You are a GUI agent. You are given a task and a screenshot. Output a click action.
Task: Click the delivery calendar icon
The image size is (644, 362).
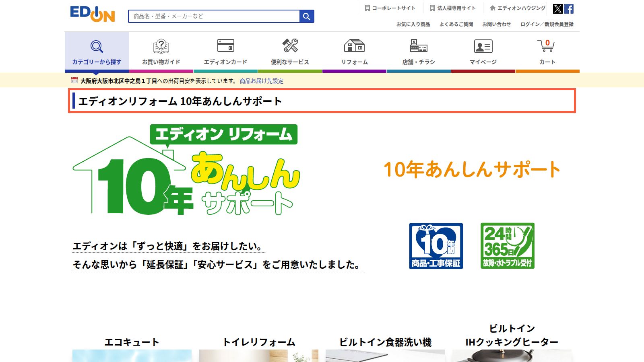coord(74,80)
